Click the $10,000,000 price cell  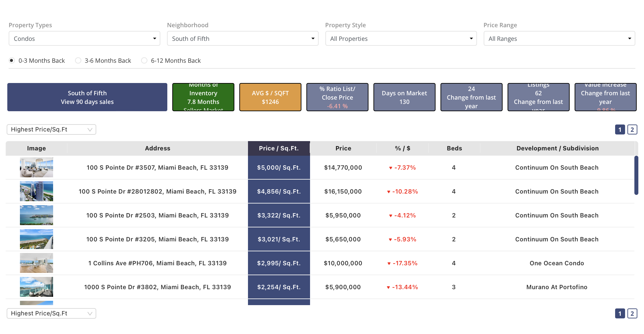pos(343,263)
